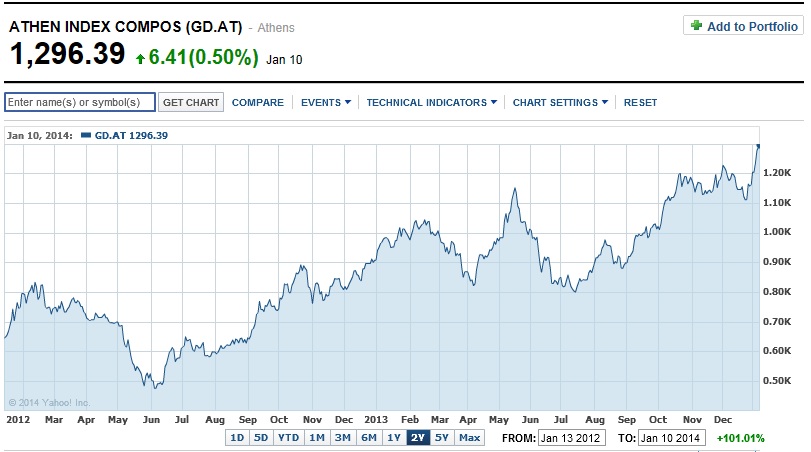Viewport: 811px width, 452px height.
Task: Select the 1Y time range
Action: pyautogui.click(x=394, y=438)
